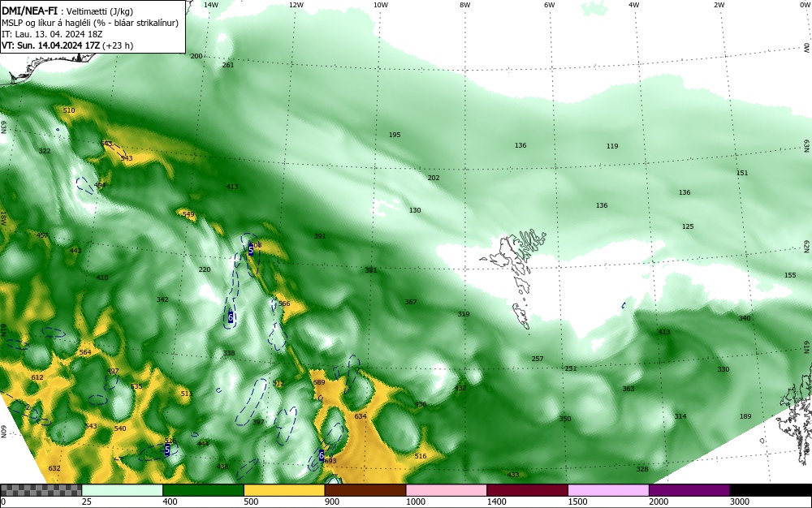812x508 pixels.
Task: Click the 12W longitude label
Action: (x=296, y=5)
